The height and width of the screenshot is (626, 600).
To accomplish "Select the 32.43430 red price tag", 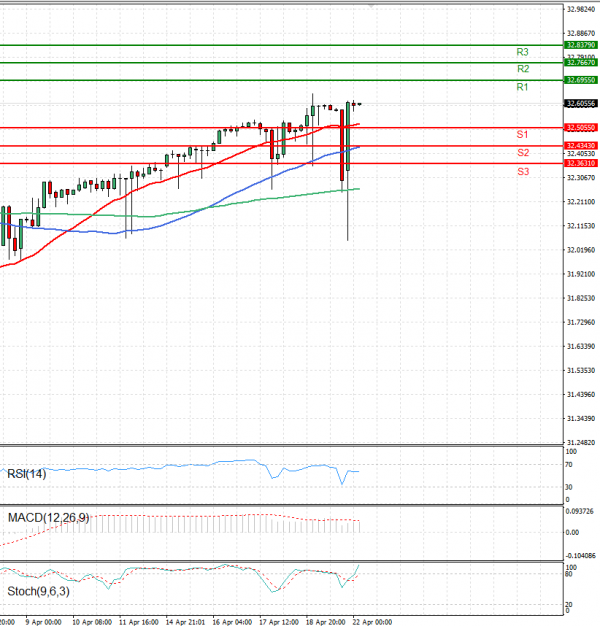I will coord(581,146).
